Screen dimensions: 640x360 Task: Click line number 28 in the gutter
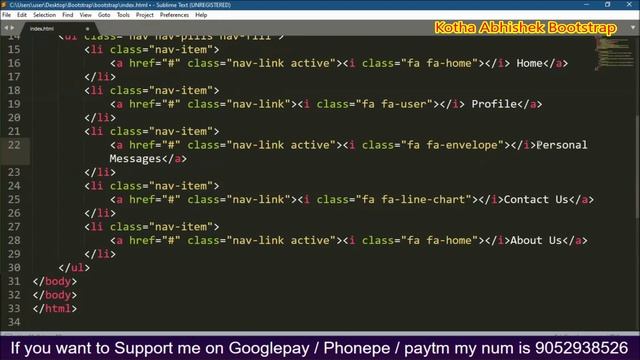tap(14, 240)
